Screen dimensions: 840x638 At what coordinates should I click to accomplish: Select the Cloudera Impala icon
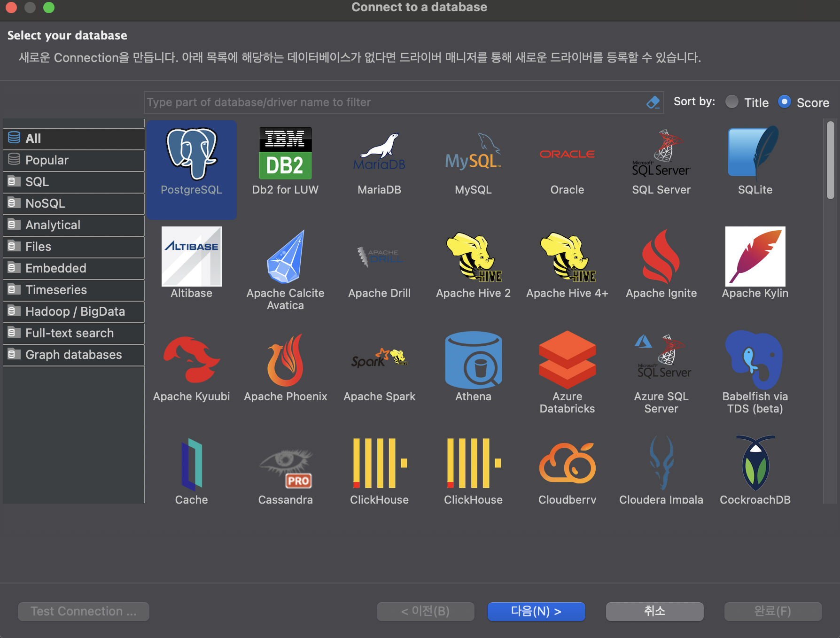[x=661, y=463]
